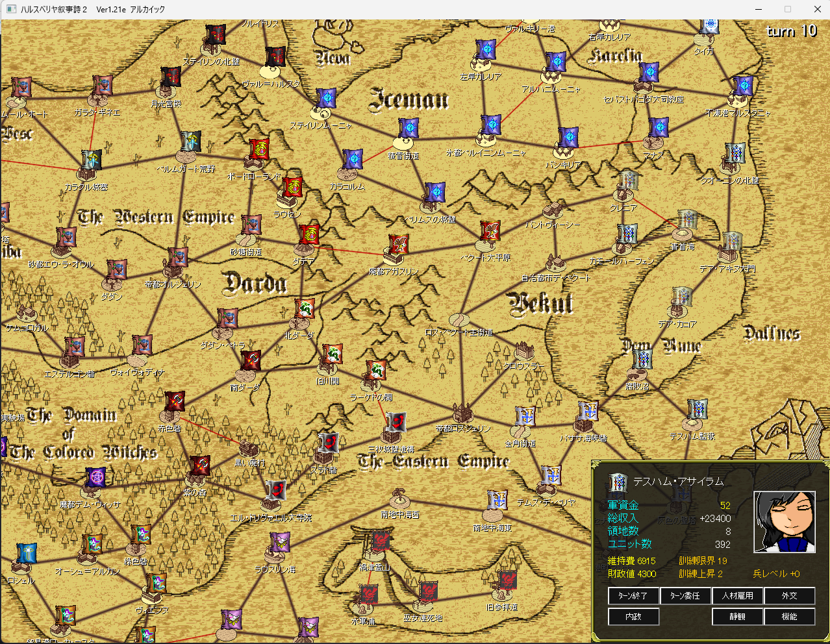Select the エル・ドリグァエル大寺院 territory flag
Screen dimensions: 830x644
277,490
